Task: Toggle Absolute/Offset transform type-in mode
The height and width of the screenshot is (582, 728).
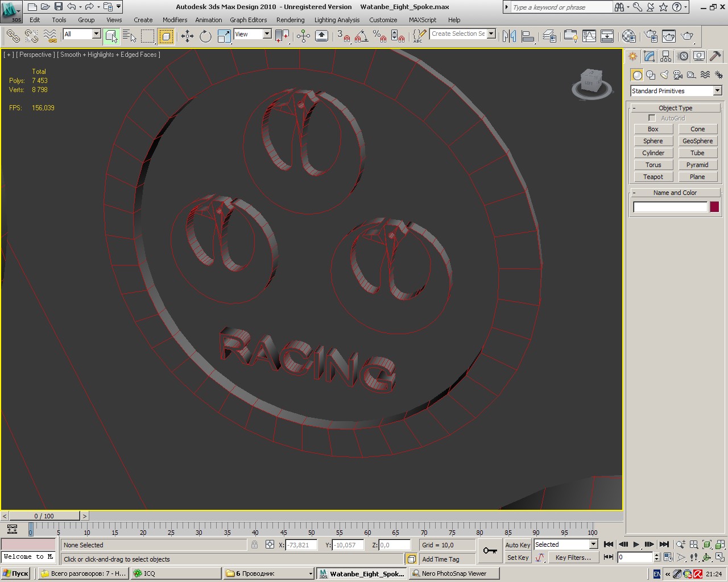Action: 270,544
